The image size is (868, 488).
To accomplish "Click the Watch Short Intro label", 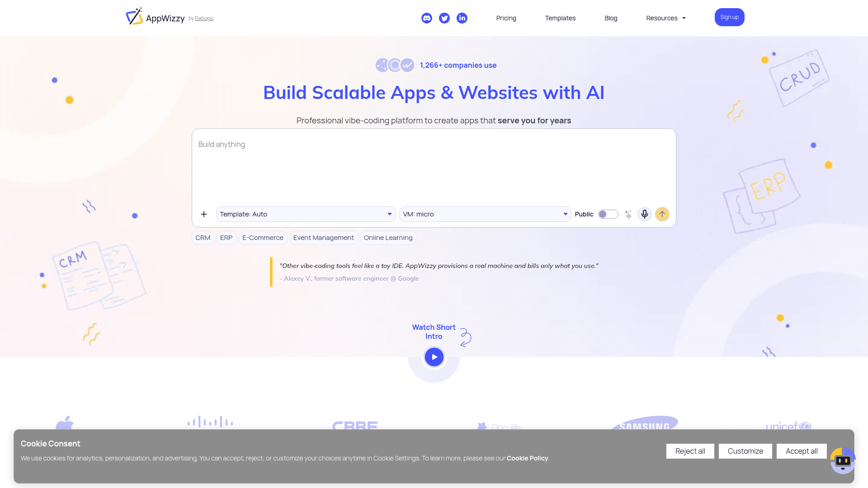I will pos(434,332).
